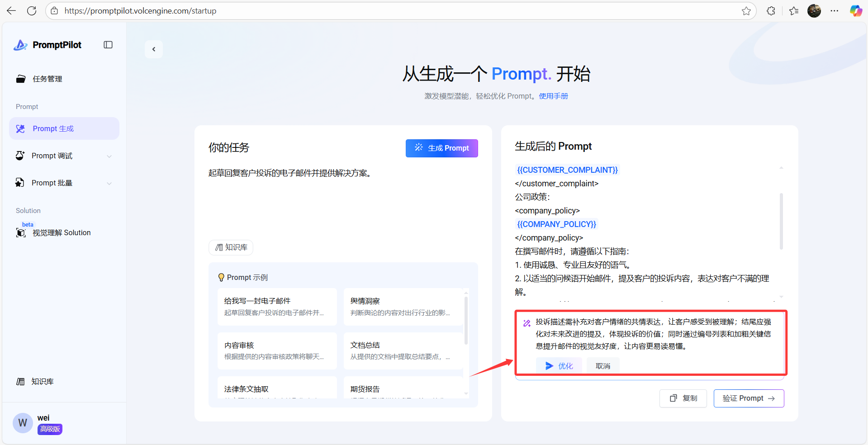Click the 生成 Prompt button
The width and height of the screenshot is (868, 445).
coord(441,148)
